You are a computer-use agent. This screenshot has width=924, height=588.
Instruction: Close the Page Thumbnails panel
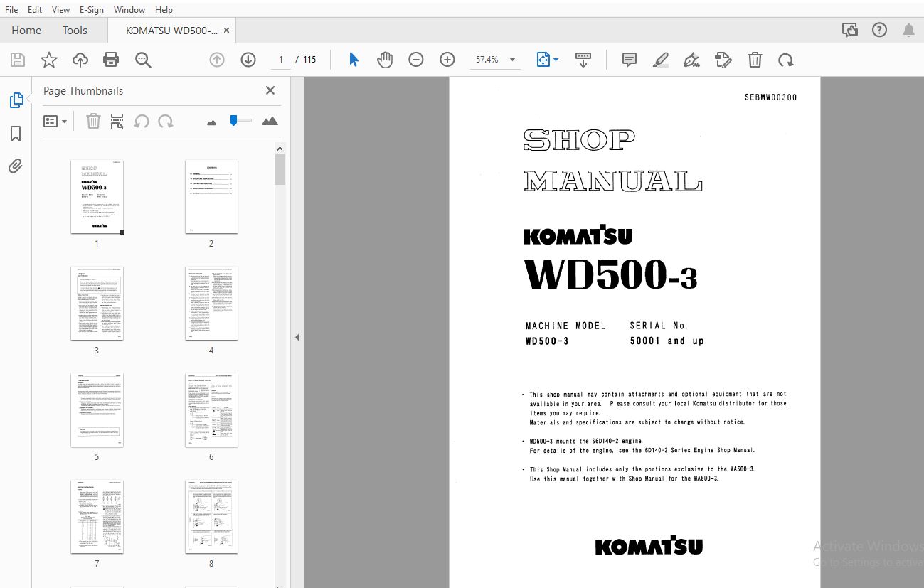coord(270,90)
